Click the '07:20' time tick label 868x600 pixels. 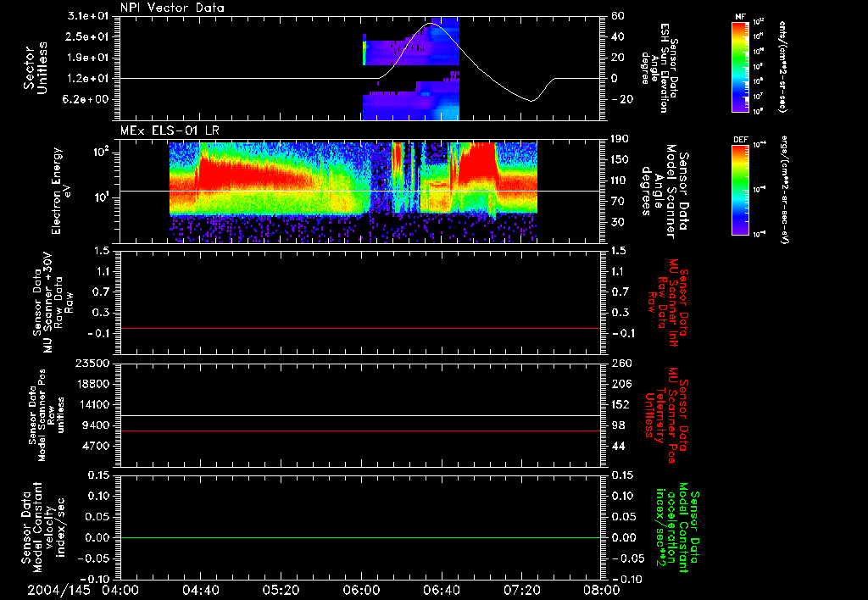pyautogui.click(x=521, y=590)
